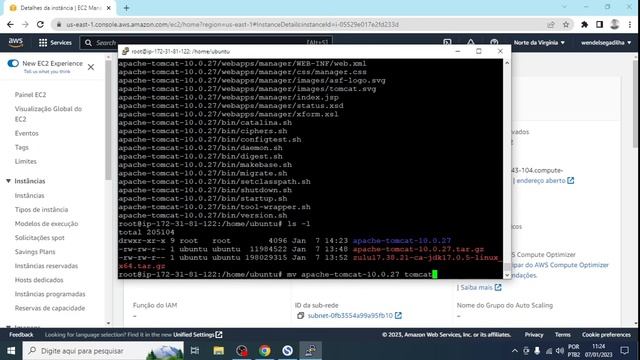Screen dimensions: 640x360
Task: Open the region dropdown Norte da Virgínia
Action: [539, 42]
